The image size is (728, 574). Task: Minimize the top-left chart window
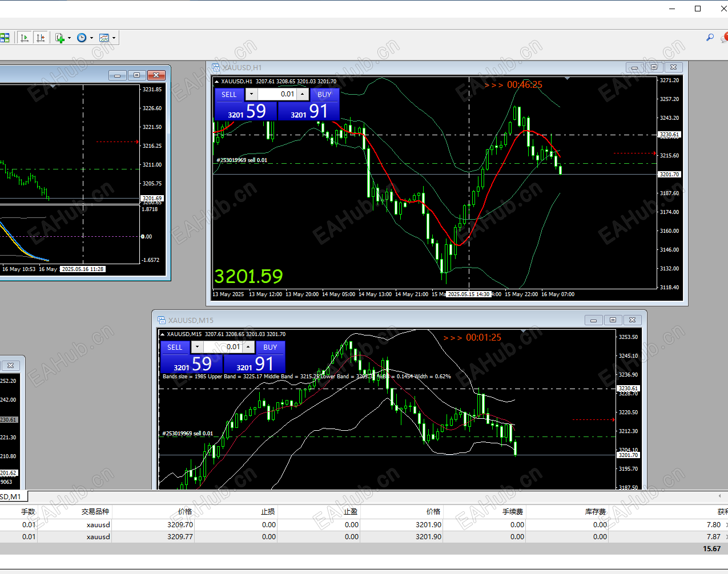point(117,75)
